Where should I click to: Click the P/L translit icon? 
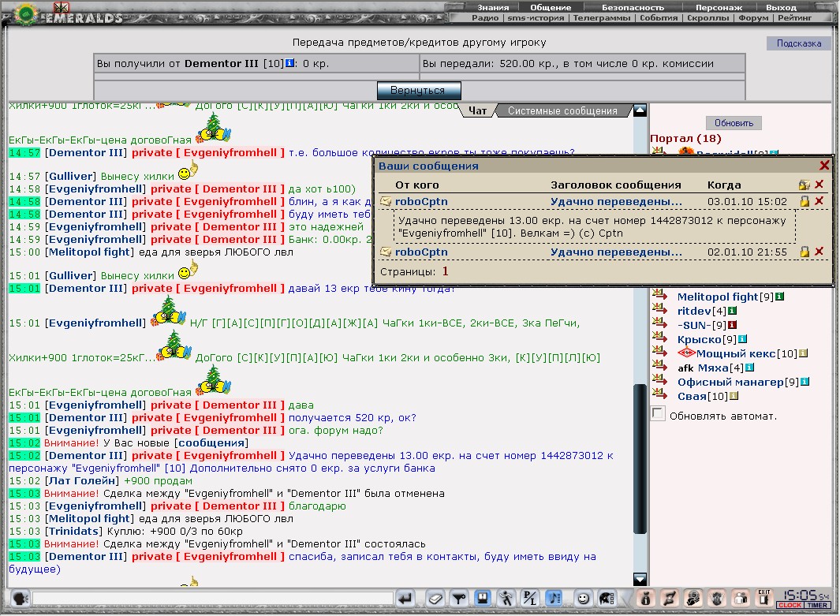coord(530,599)
